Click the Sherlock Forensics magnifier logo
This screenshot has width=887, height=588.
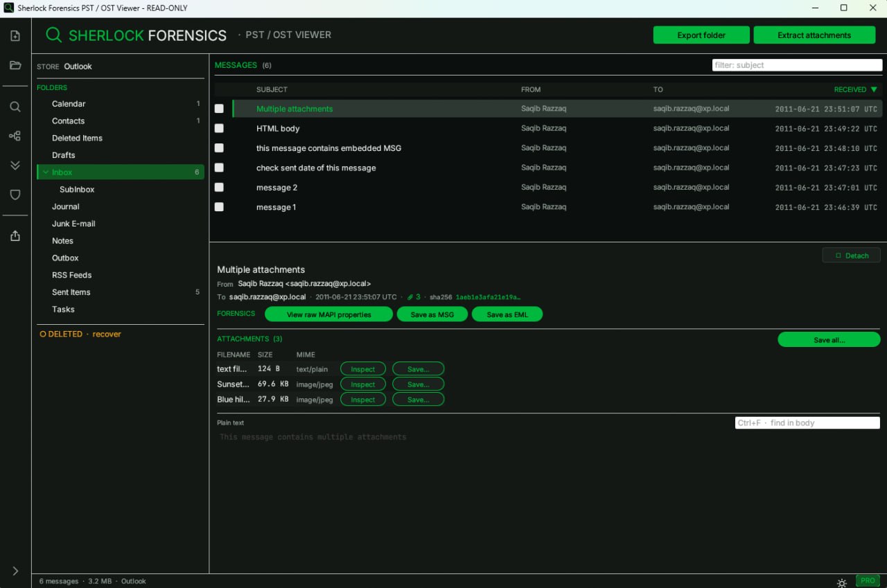[53, 35]
